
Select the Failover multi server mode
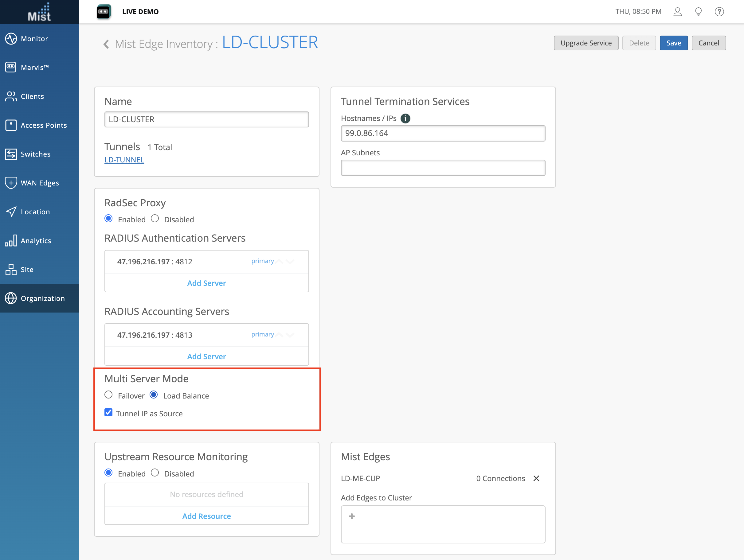pos(108,395)
